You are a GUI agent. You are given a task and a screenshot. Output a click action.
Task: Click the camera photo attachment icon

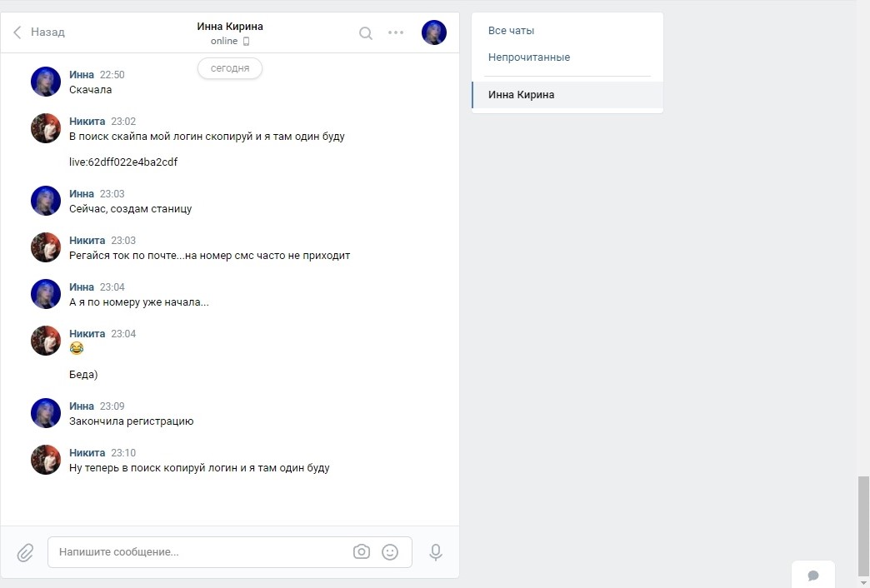[x=361, y=552]
